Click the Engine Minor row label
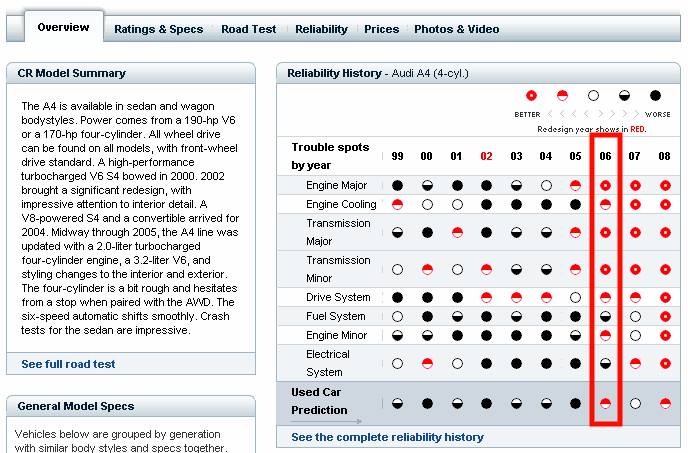 click(337, 336)
